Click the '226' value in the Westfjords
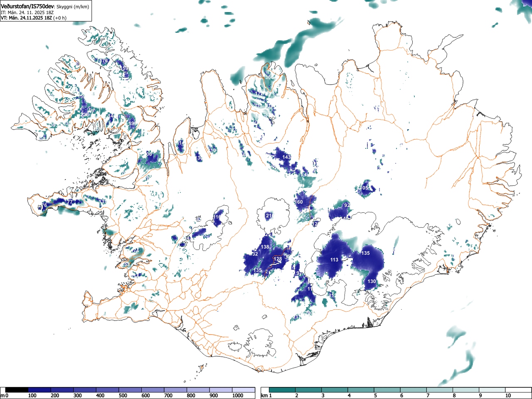 click(84, 115)
